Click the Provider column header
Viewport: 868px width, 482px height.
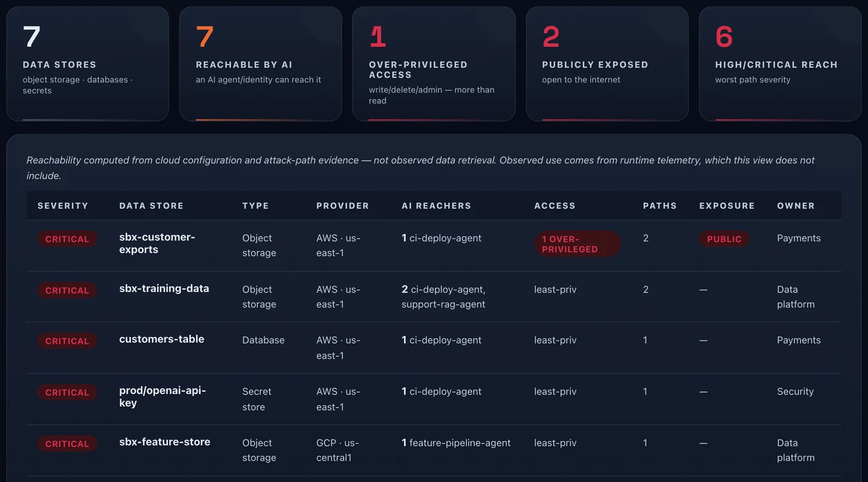point(342,206)
